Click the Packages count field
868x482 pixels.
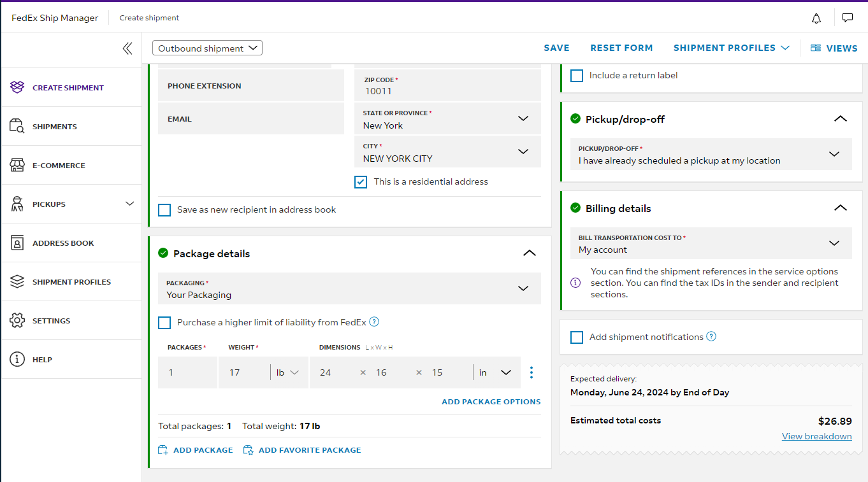(x=187, y=372)
